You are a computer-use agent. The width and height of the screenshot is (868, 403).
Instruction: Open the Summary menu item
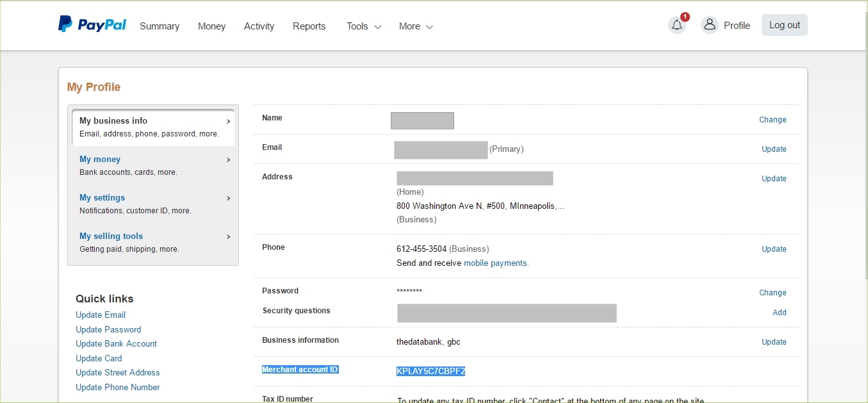click(160, 26)
